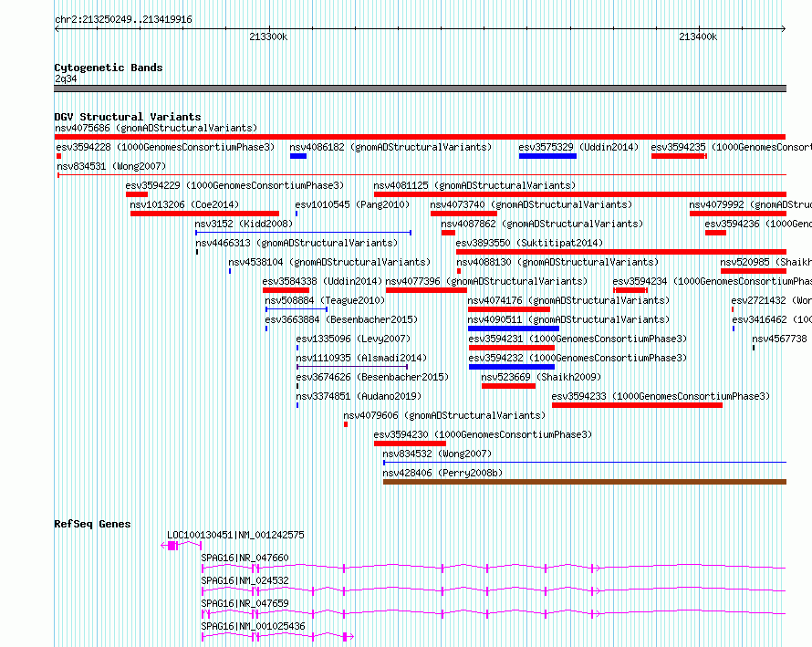Viewport: 812px width, 647px height.
Task: Click esv3674626 (Besenbacher2015) label
Action: pos(372,377)
